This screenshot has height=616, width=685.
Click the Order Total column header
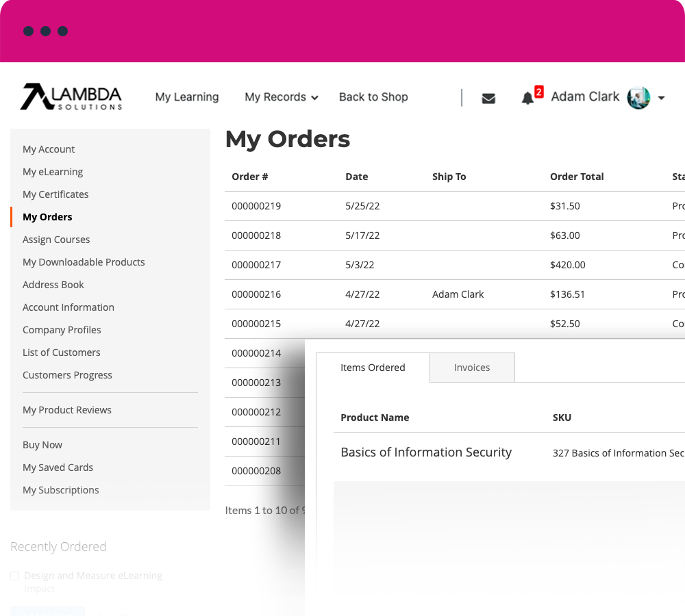tap(577, 177)
